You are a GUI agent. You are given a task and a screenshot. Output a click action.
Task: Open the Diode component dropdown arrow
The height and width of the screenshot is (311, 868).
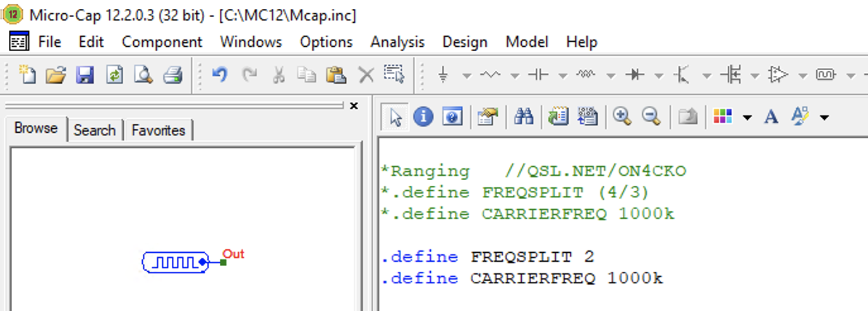click(x=659, y=76)
